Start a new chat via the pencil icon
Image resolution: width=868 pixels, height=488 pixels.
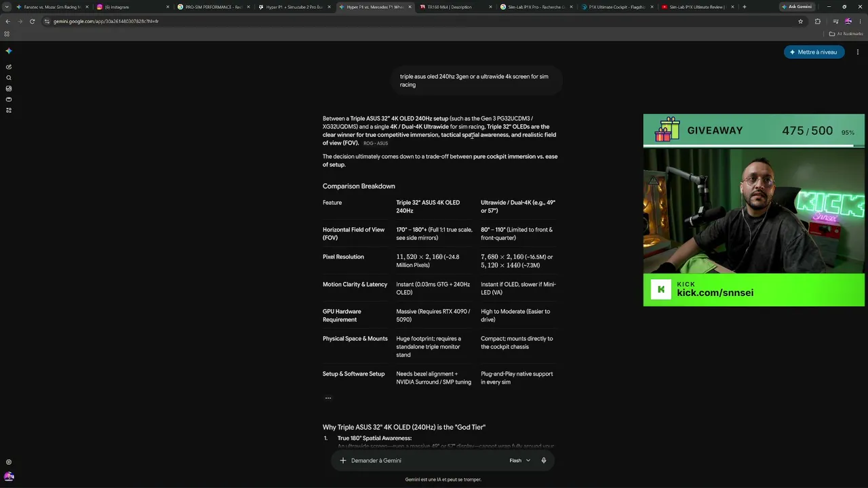9,67
